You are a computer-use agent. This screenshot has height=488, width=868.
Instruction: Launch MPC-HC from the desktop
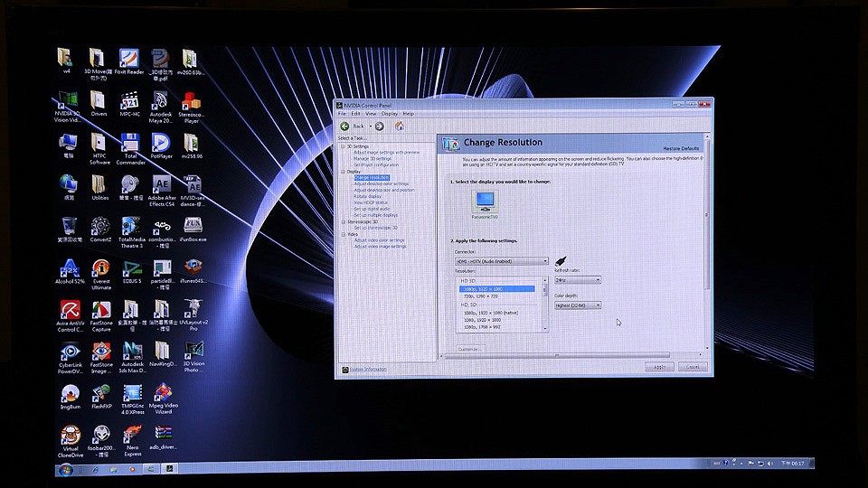click(129, 104)
